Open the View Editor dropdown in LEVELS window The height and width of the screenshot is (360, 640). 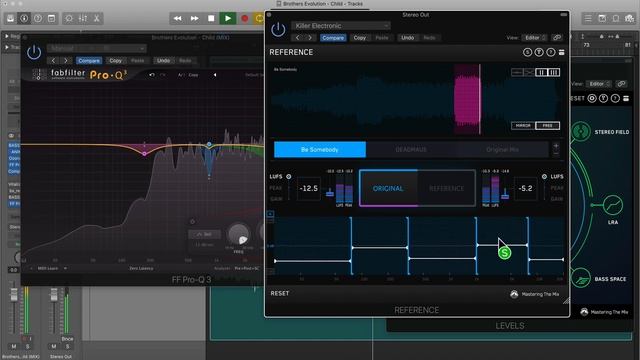[x=599, y=84]
